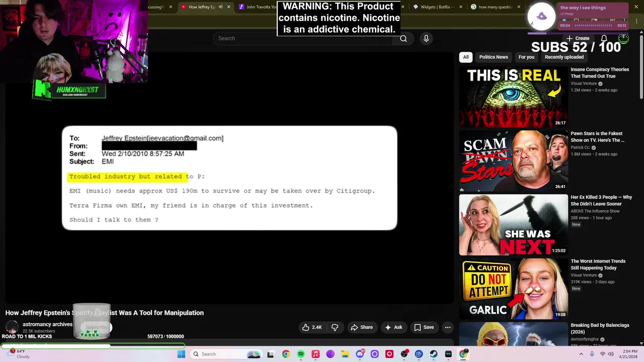The height and width of the screenshot is (362, 644).
Task: Select the Politics News filter chip
Action: pyautogui.click(x=494, y=57)
